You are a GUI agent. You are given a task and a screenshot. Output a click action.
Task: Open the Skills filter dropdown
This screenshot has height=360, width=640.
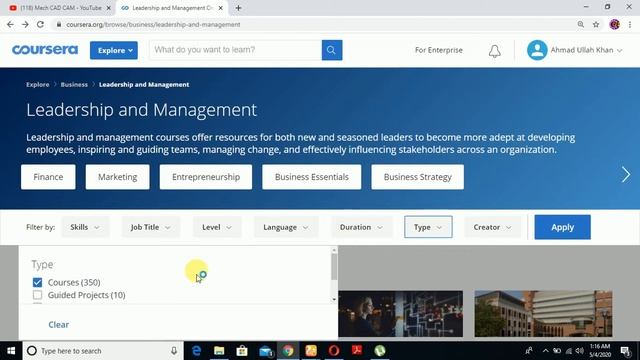pos(85,227)
